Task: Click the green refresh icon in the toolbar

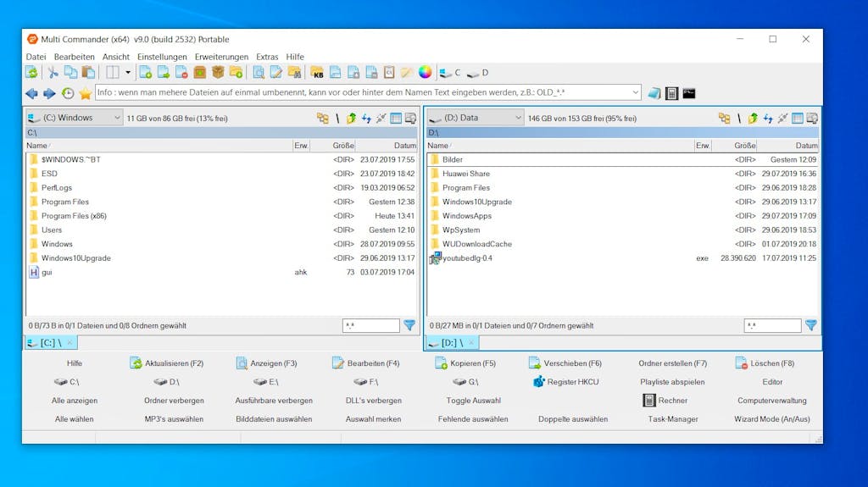Action: pos(32,73)
